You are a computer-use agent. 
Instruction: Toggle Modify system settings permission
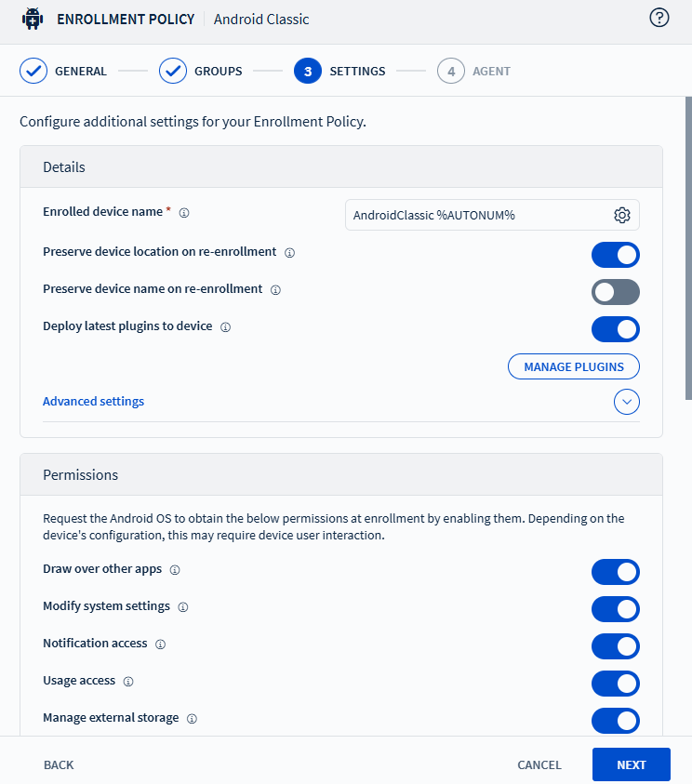[615, 609]
